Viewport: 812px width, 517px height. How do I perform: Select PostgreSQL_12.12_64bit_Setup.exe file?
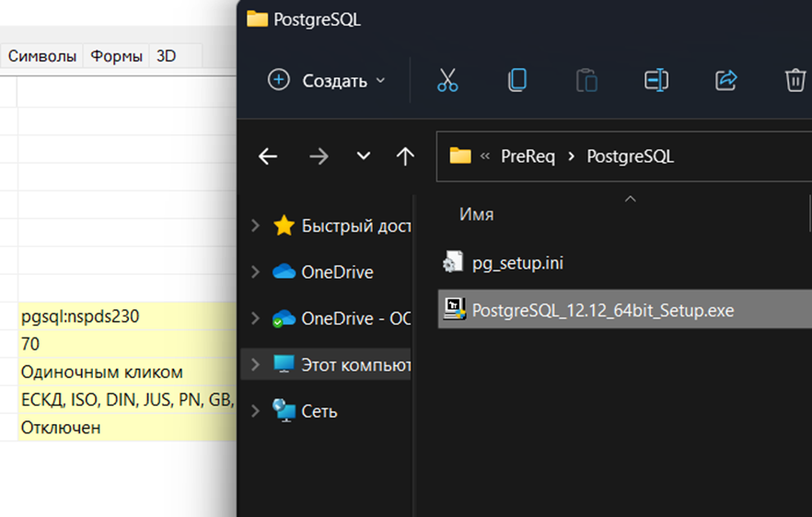(x=624, y=309)
